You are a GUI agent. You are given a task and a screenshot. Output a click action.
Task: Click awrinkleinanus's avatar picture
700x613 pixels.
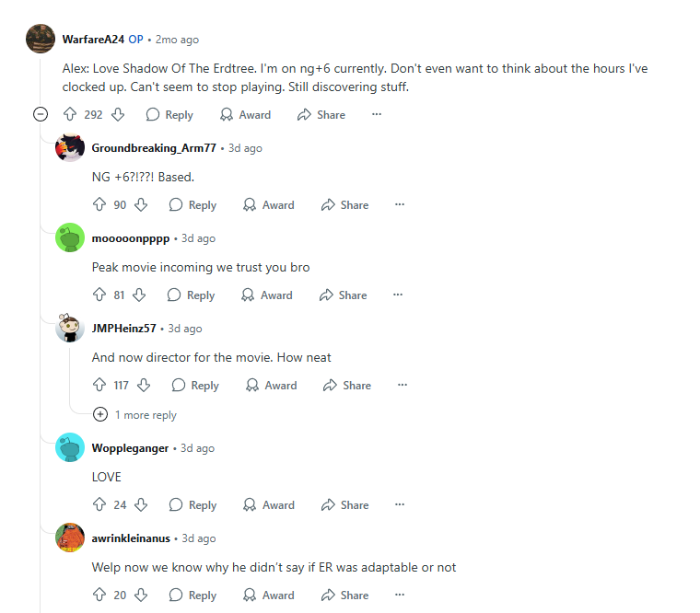(70, 538)
